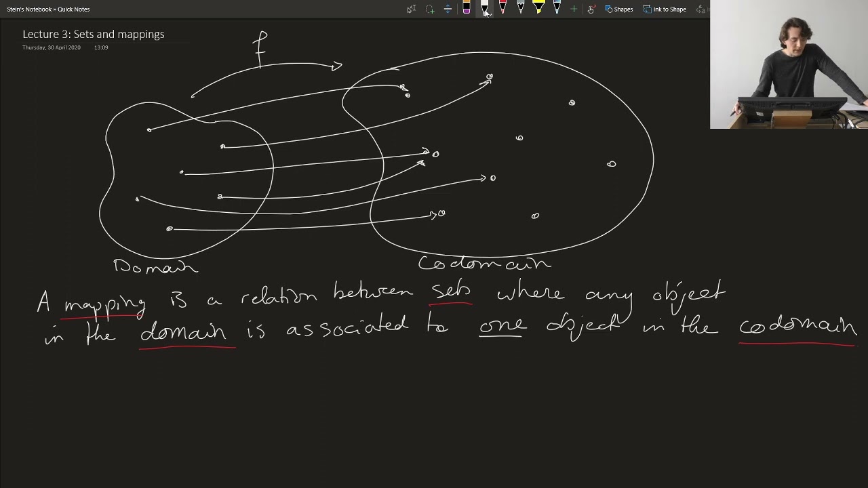Enable Ink to Shape conversion
Screen dimensions: 868x488
point(665,9)
